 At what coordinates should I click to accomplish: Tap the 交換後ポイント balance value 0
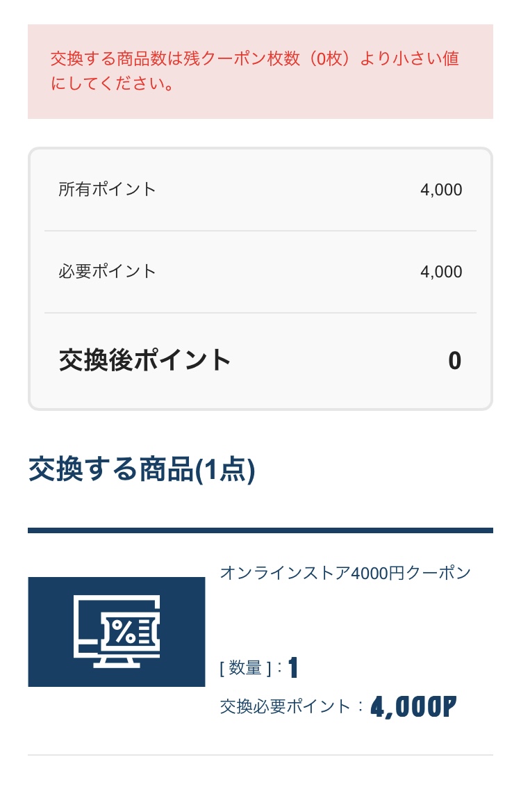pyautogui.click(x=454, y=361)
